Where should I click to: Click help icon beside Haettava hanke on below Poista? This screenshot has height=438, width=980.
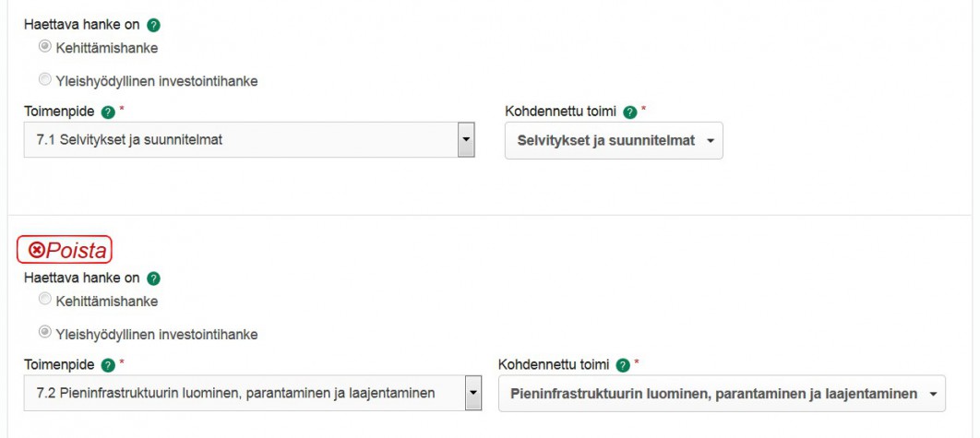pyautogui.click(x=153, y=278)
